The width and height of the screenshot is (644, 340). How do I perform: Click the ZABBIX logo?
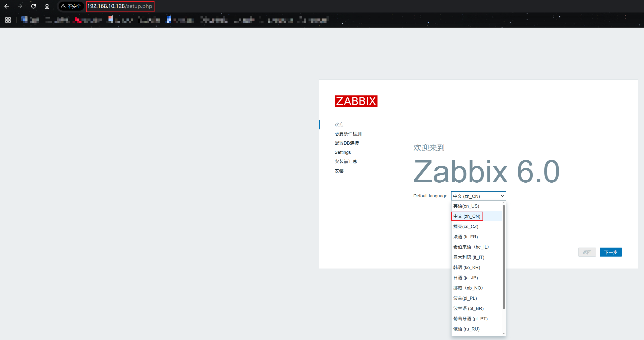pos(356,101)
